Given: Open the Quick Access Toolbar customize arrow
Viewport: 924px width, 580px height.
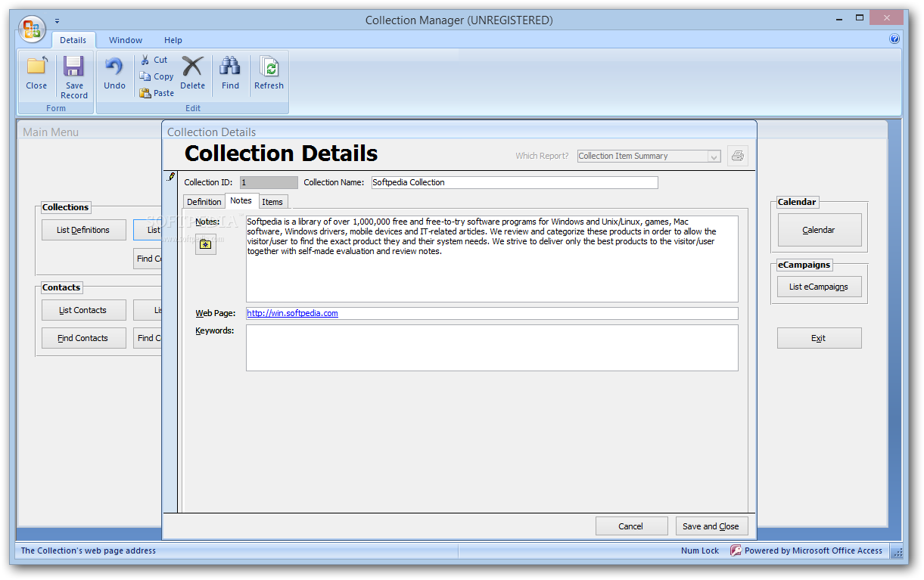Looking at the screenshot, I should (57, 20).
